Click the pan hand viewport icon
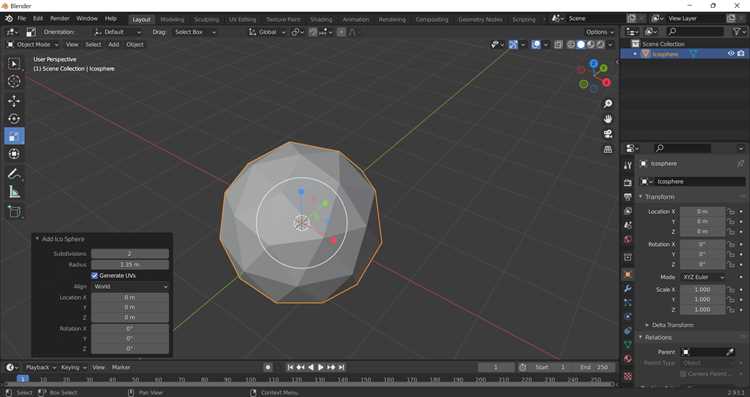This screenshot has height=397, width=750. click(608, 119)
